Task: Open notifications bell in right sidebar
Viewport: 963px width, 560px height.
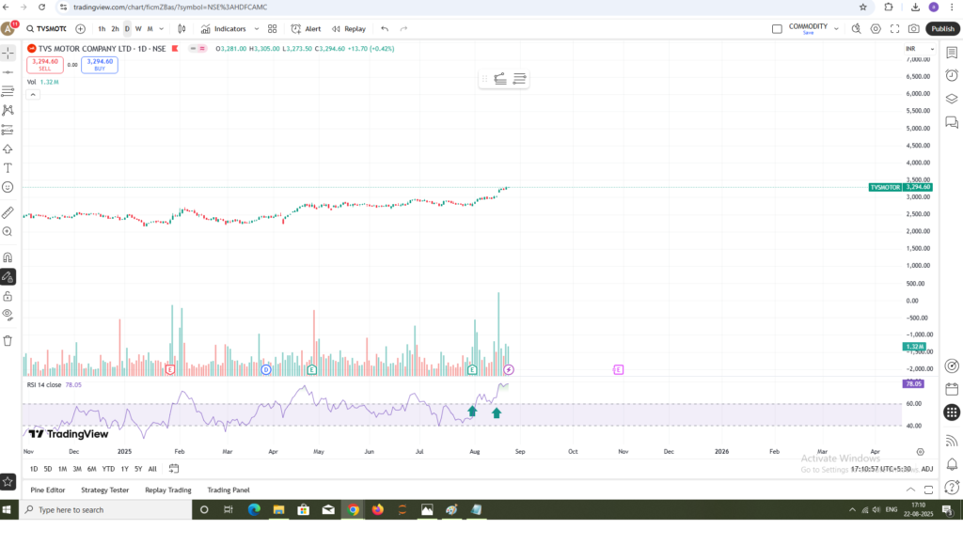Action: click(x=952, y=464)
